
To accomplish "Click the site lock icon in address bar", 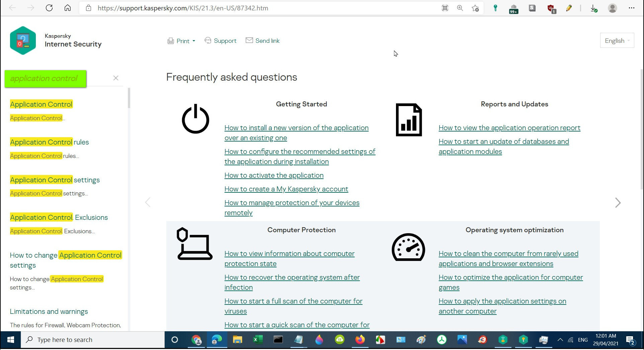I will (88, 8).
